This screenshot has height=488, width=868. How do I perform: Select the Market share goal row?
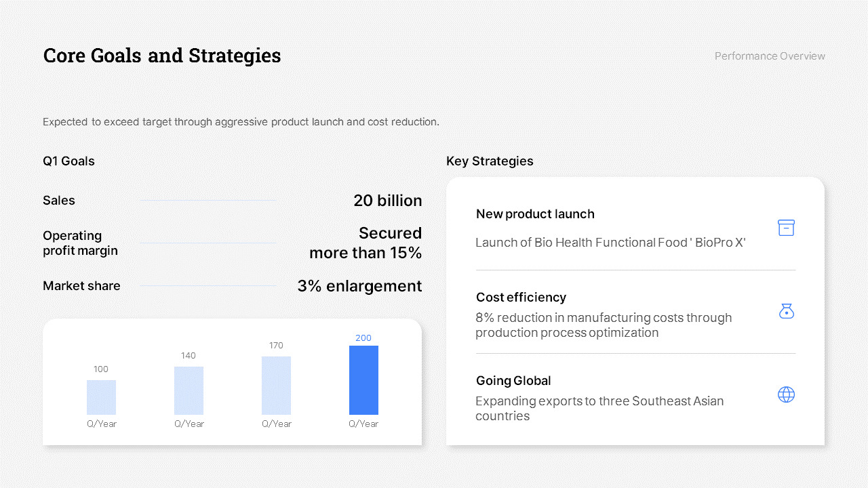[x=81, y=285]
